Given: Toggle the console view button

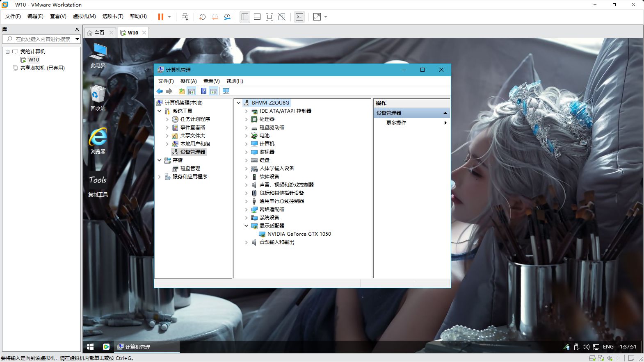Looking at the screenshot, I should tap(299, 17).
